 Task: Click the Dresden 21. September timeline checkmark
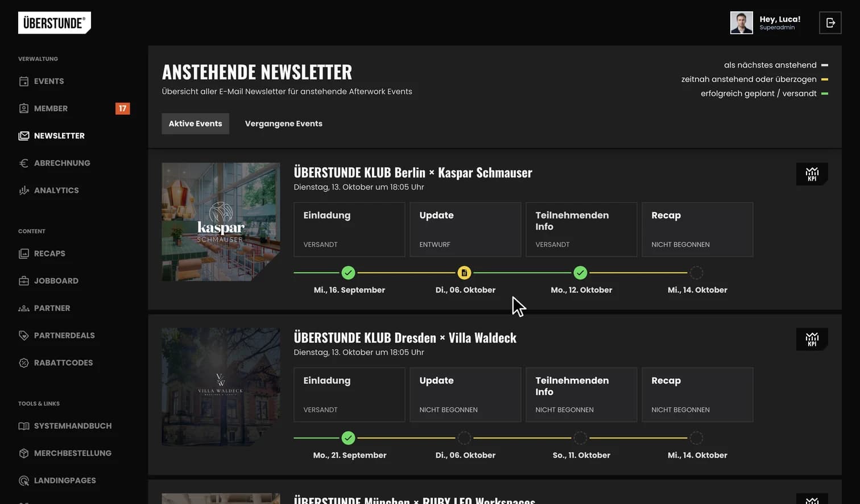pos(348,438)
